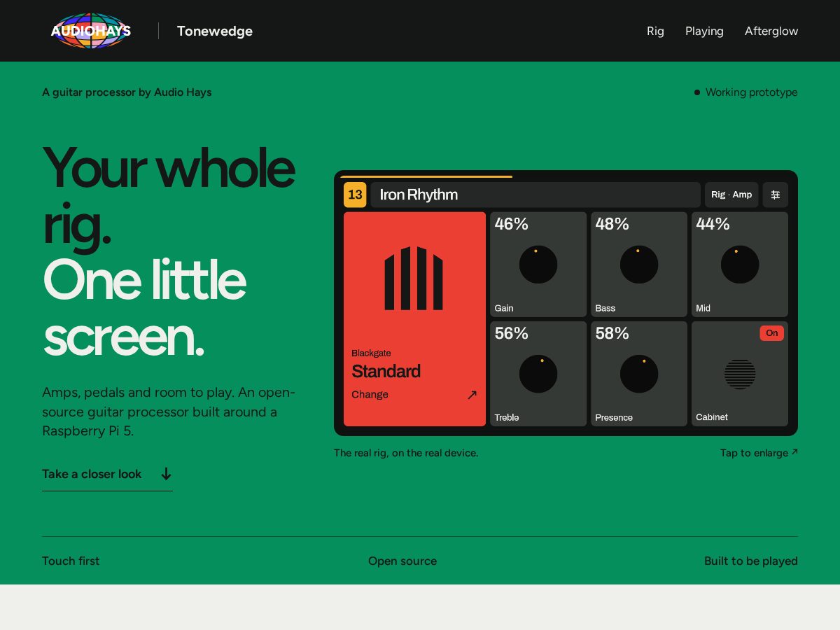This screenshot has width=840, height=630.
Task: Open the Afterglow nav item
Action: [x=771, y=31]
